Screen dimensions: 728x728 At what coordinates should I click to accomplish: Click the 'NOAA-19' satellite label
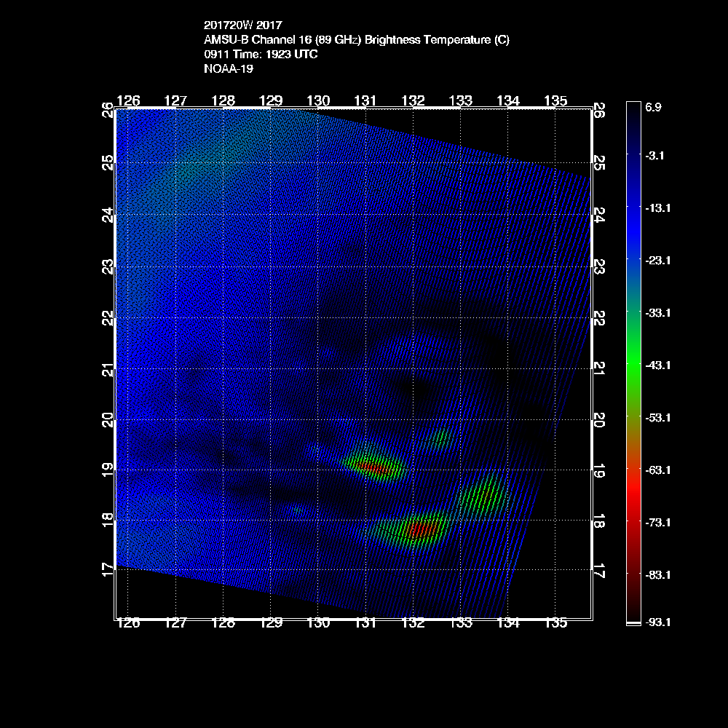[229, 70]
